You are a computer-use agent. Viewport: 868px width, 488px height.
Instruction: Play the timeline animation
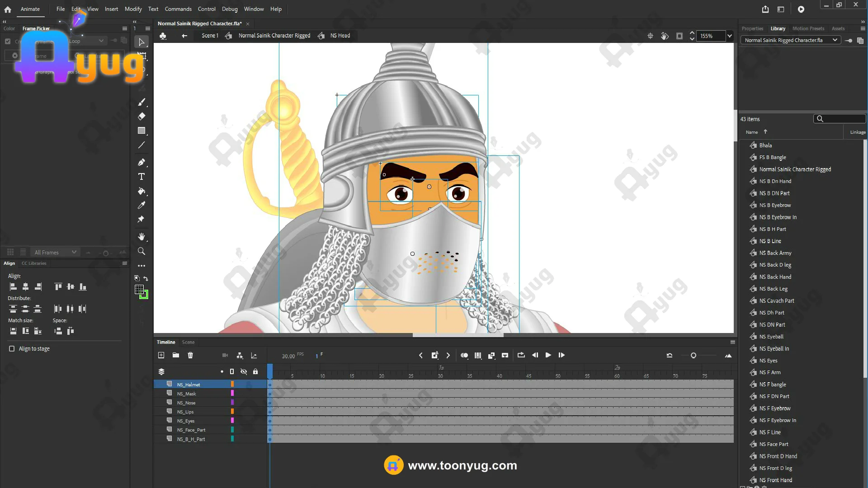click(548, 355)
